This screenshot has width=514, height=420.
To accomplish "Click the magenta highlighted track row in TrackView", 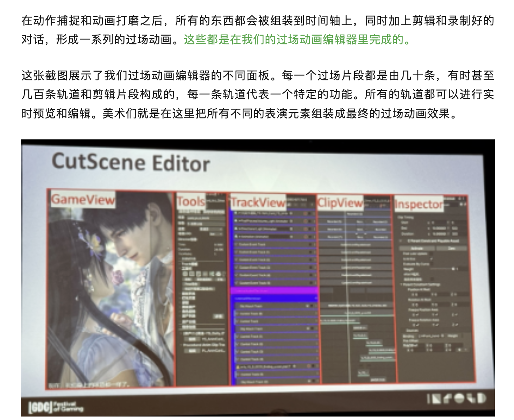I will tap(274, 290).
